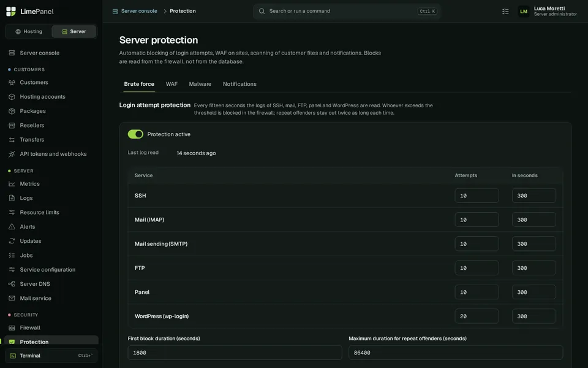Click the Alerts warning triangle icon
Image resolution: width=588 pixels, height=368 pixels.
[x=12, y=226]
